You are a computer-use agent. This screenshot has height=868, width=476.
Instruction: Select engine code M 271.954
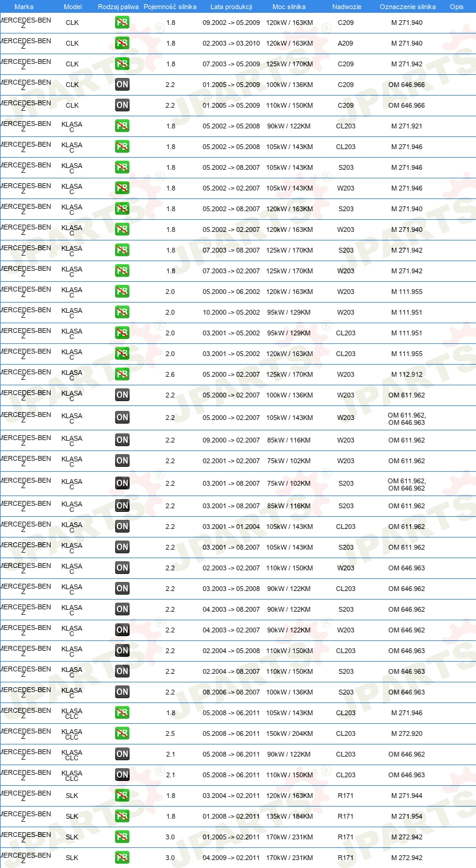[x=407, y=816]
